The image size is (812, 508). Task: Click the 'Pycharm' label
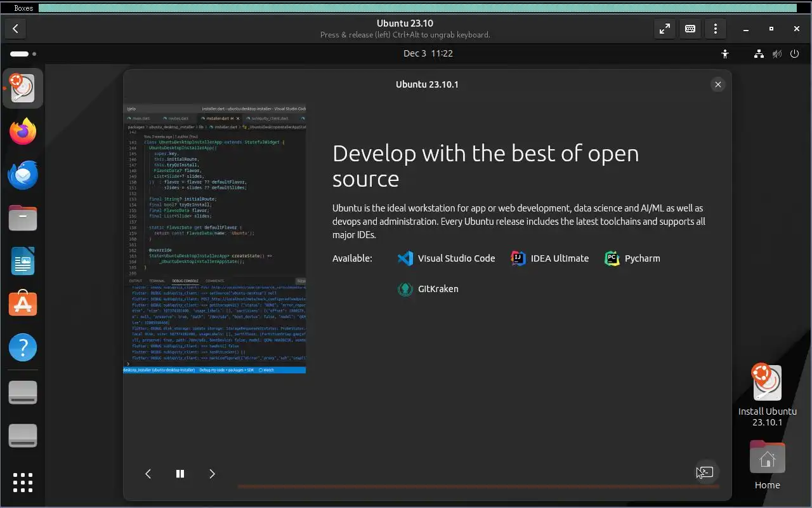click(x=642, y=258)
